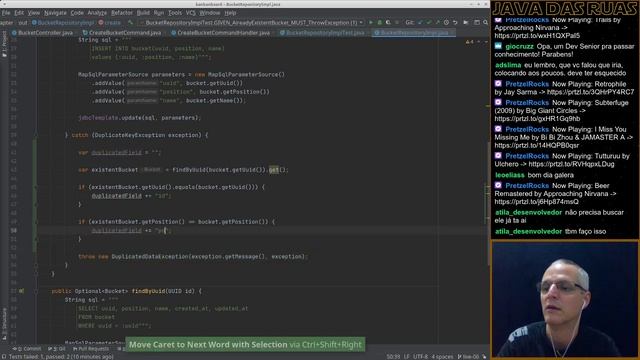Open the prtzl.to/14HQPB0qsr chat link
The image size is (640, 360).
537,145
